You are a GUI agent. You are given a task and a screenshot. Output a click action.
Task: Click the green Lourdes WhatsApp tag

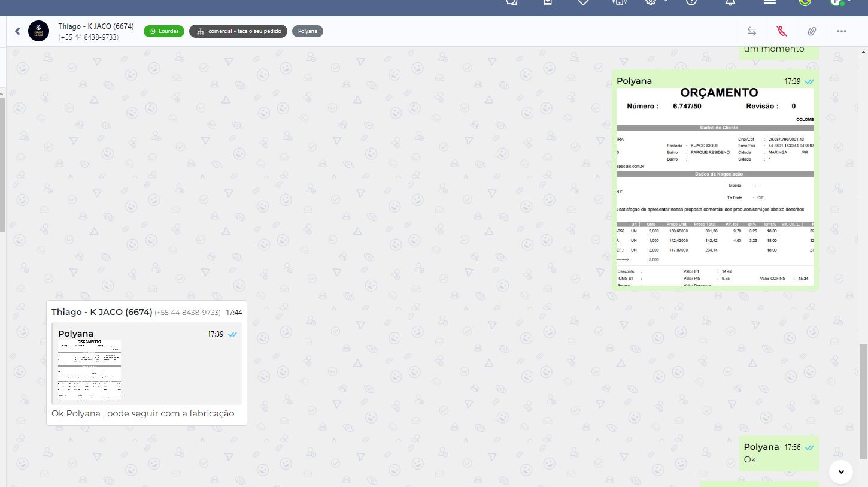pos(164,31)
